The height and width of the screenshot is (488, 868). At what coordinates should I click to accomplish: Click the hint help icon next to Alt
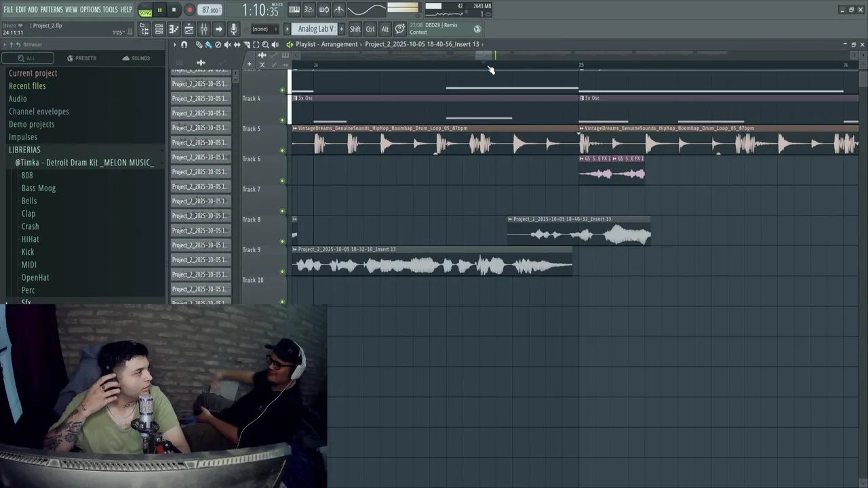pos(399,28)
